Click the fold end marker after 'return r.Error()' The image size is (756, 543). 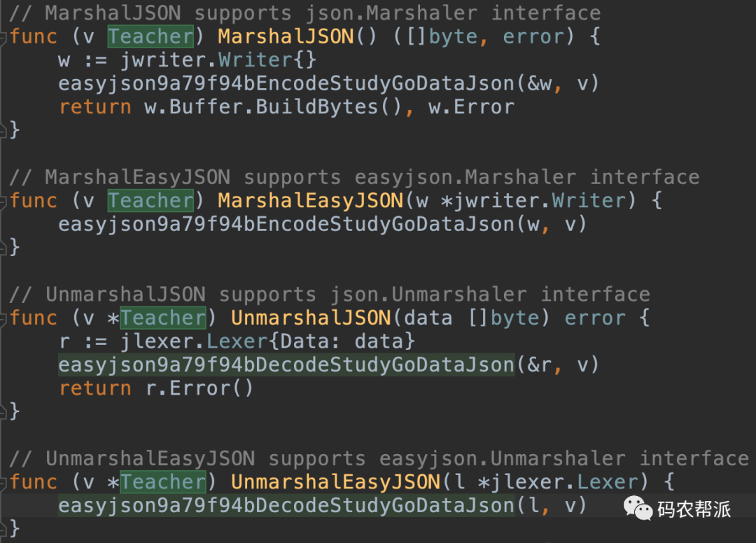(x=2, y=412)
